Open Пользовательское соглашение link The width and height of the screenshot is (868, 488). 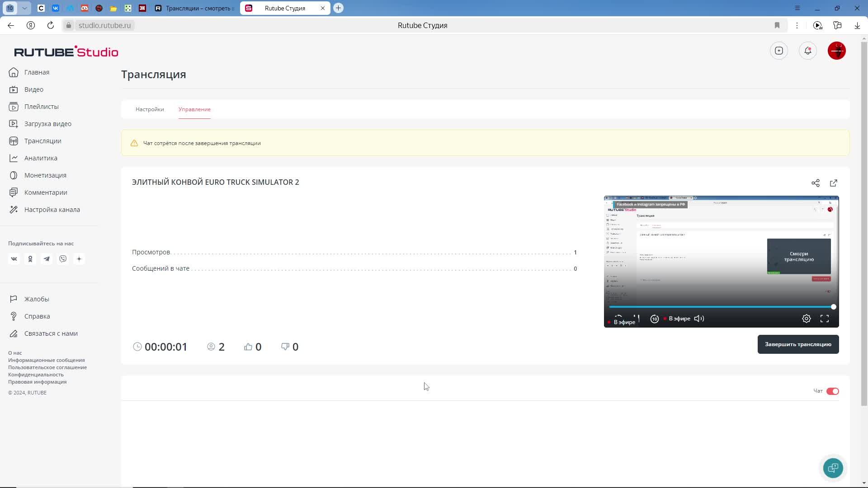pyautogui.click(x=47, y=367)
